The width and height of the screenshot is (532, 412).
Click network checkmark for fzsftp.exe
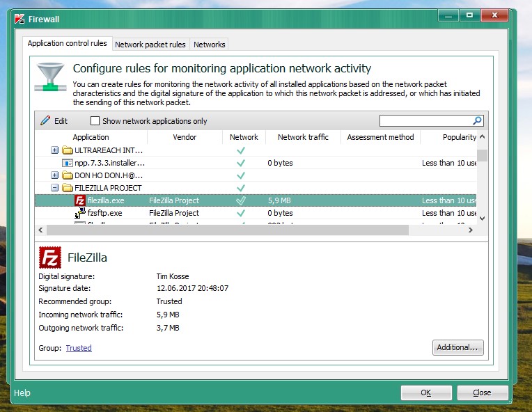pyautogui.click(x=241, y=213)
